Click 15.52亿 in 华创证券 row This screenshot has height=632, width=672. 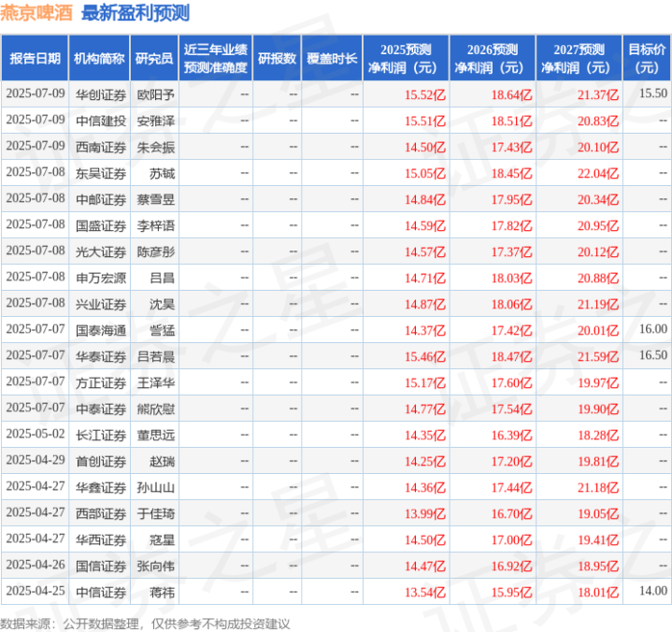click(425, 94)
